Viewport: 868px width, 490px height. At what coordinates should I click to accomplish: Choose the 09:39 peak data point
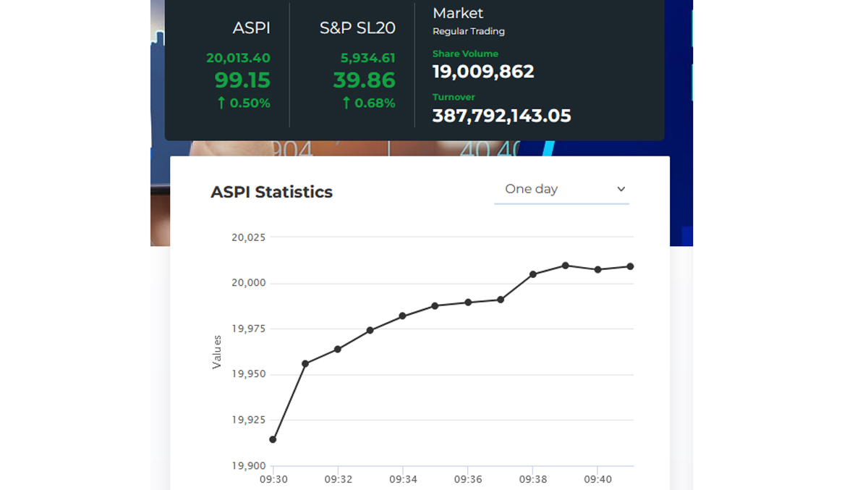(566, 266)
